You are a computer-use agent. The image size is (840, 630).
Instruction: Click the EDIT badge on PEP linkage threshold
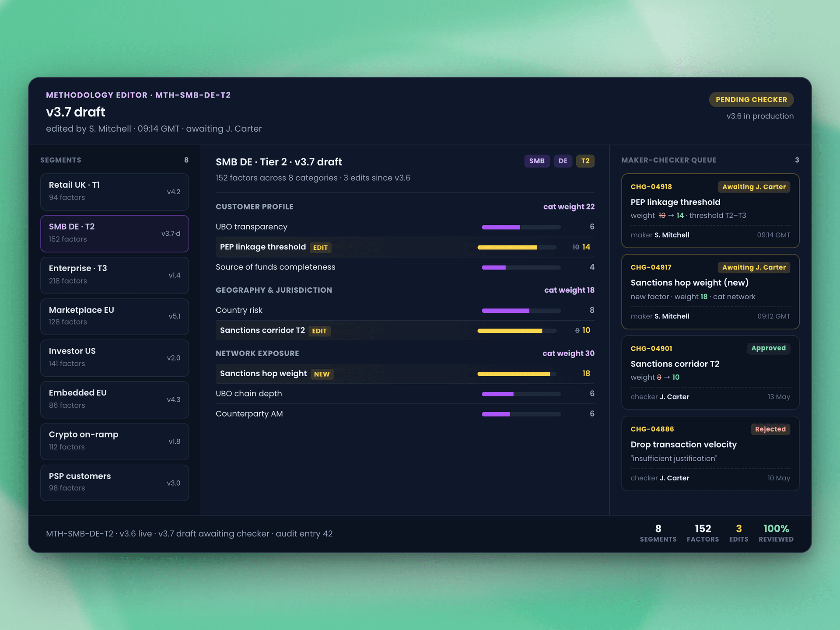click(x=320, y=248)
